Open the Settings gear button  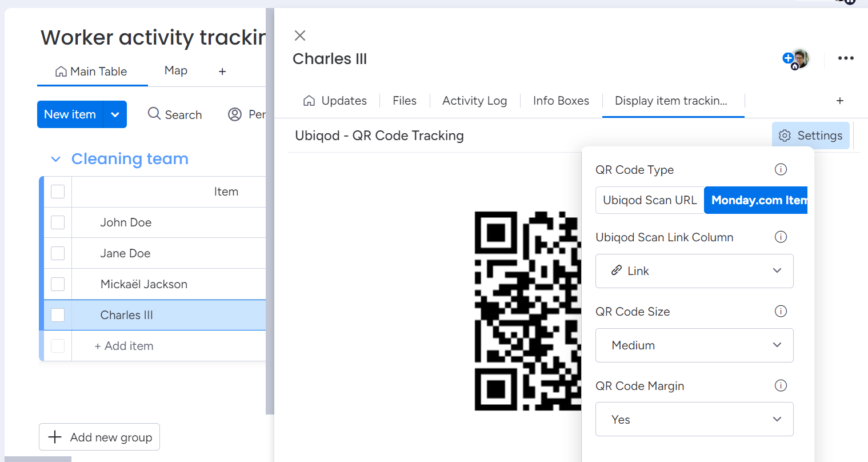811,136
